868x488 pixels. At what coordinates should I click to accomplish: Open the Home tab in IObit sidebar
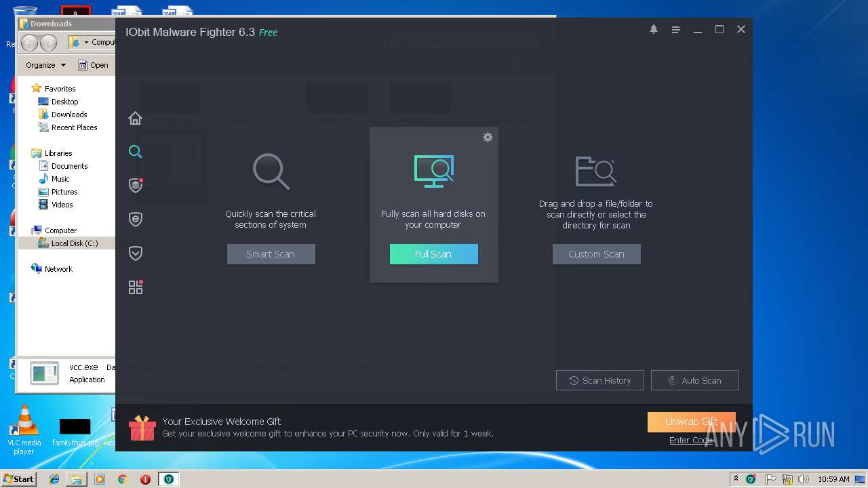click(x=135, y=118)
